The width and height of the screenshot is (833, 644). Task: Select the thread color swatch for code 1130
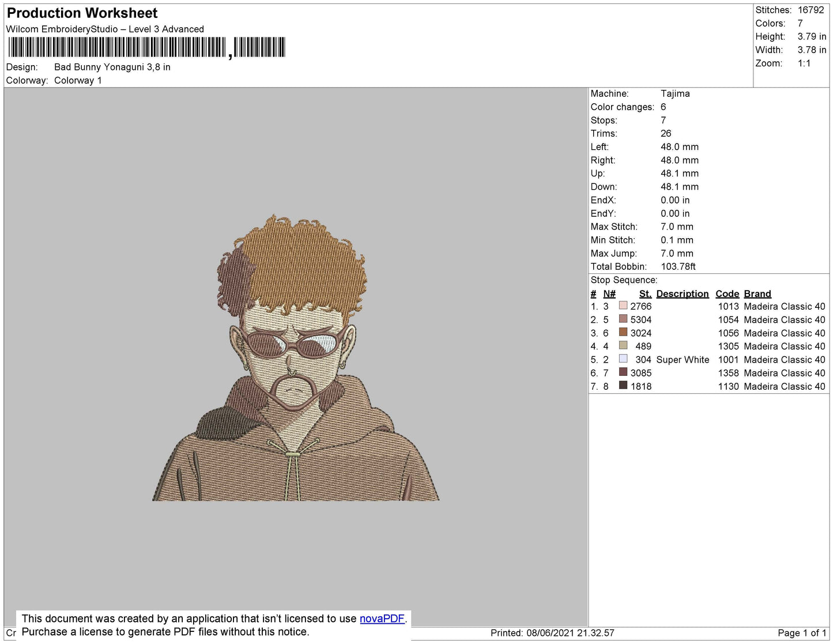pyautogui.click(x=623, y=385)
